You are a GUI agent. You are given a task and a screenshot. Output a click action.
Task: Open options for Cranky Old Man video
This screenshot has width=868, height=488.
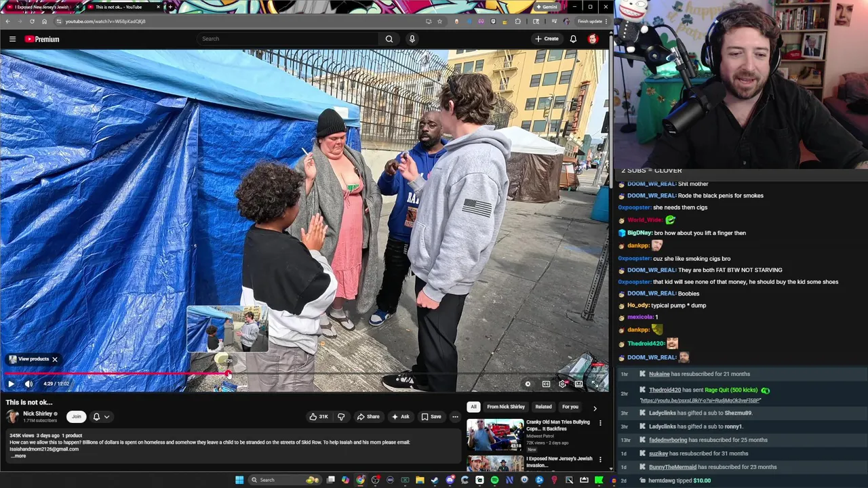coord(600,423)
